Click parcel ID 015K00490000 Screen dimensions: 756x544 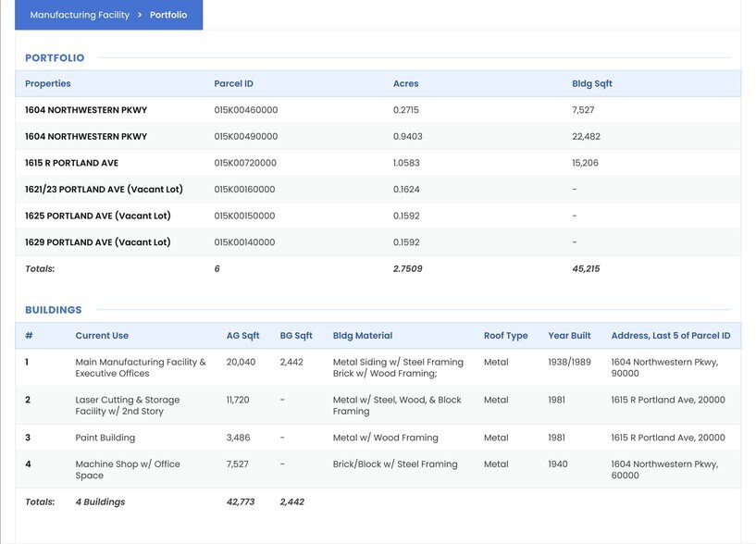pyautogui.click(x=245, y=136)
